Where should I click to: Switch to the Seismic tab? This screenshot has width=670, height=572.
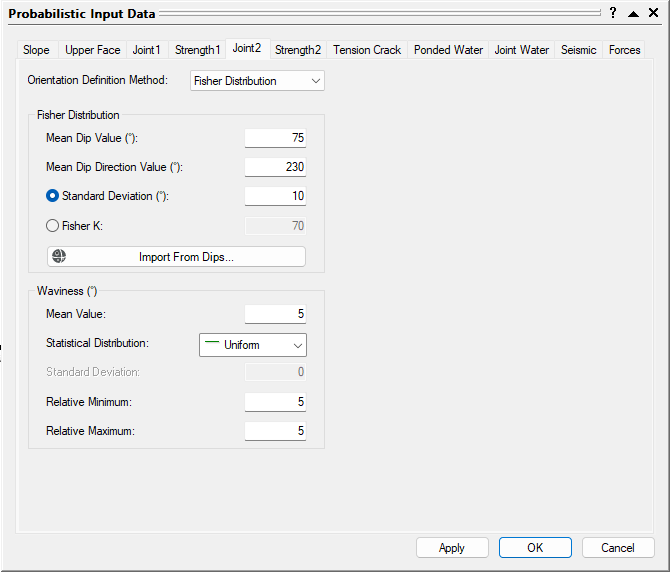579,50
